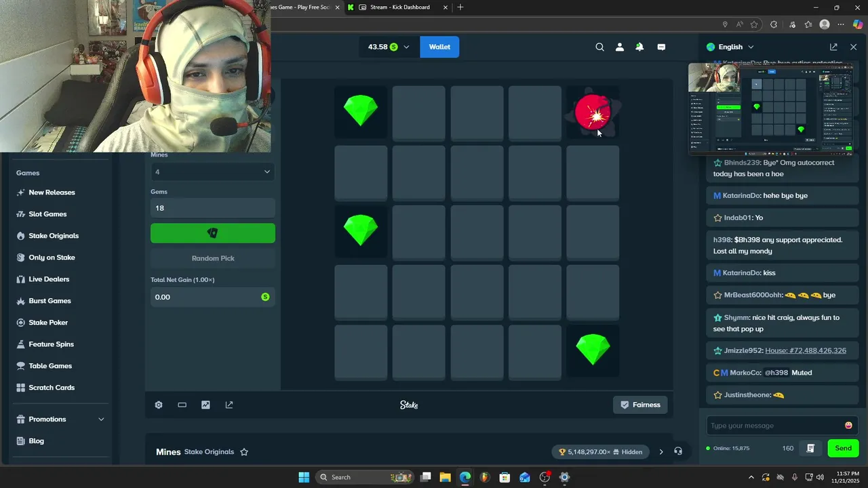Toggle the chat bubble icon in header
868x488 pixels.
coord(661,47)
